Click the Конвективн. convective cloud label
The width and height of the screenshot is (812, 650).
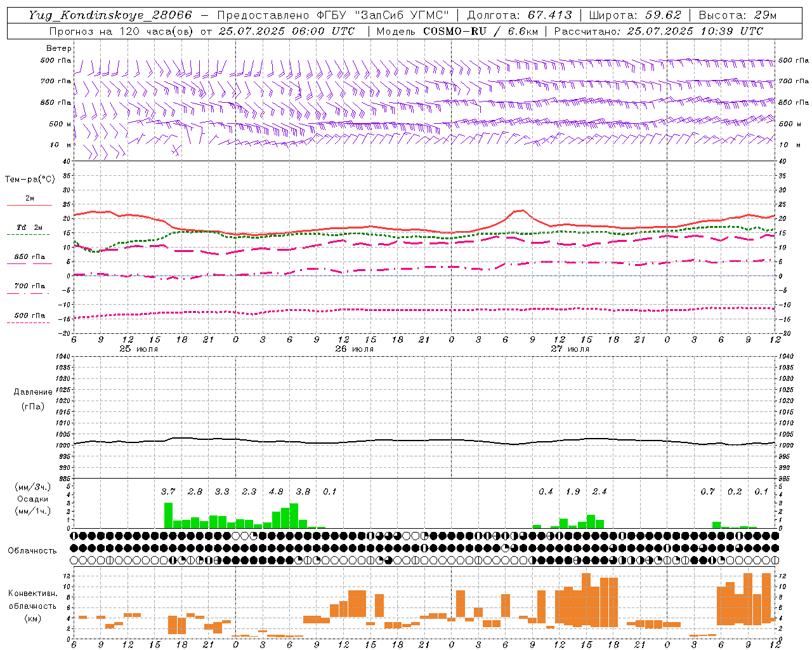[x=32, y=594]
